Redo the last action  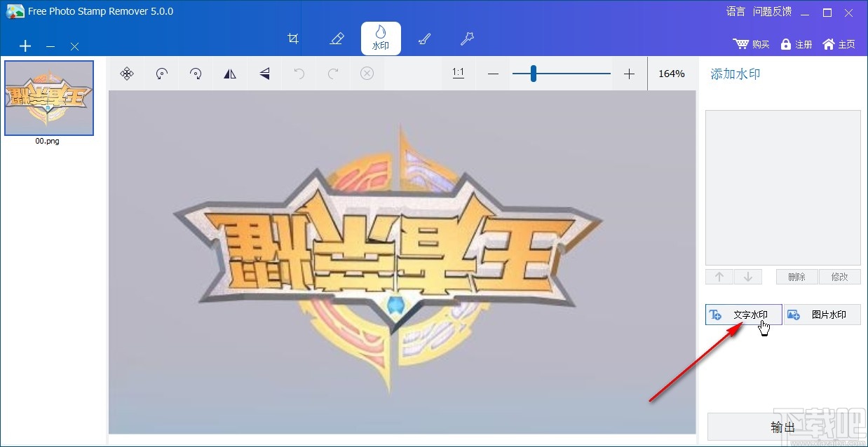click(x=334, y=74)
